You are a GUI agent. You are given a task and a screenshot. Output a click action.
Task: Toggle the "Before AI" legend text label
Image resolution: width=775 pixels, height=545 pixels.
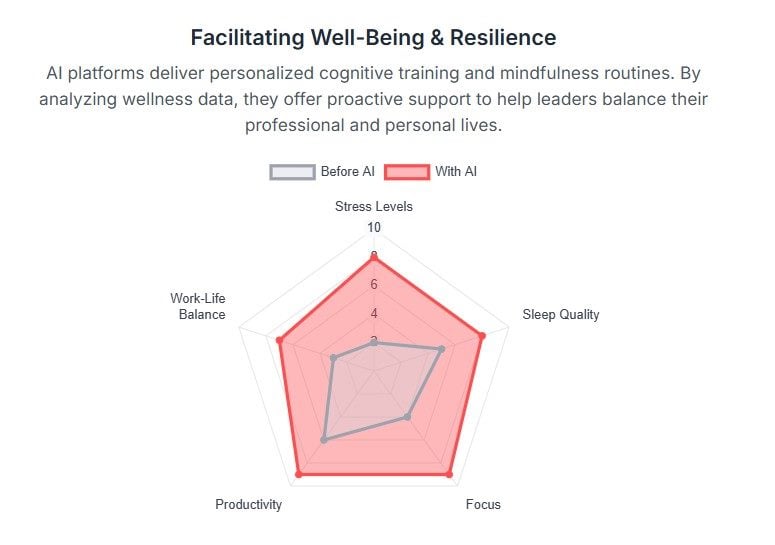coord(347,172)
